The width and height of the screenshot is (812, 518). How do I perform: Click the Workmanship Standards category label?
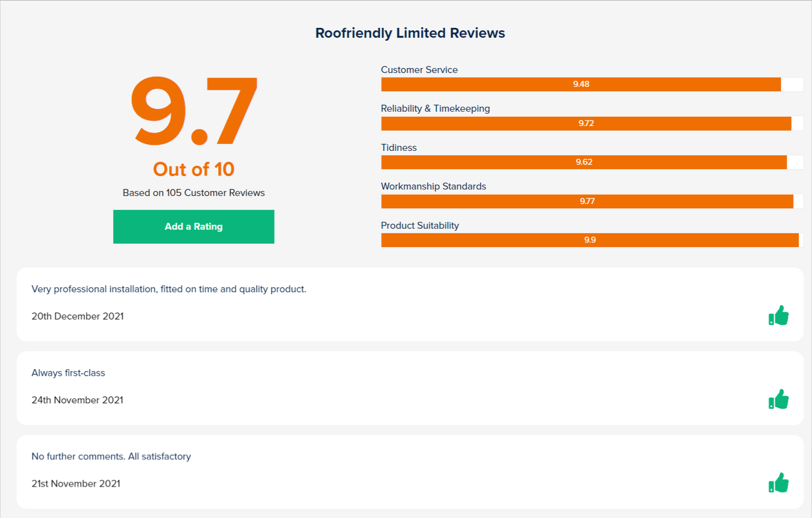coord(433,186)
